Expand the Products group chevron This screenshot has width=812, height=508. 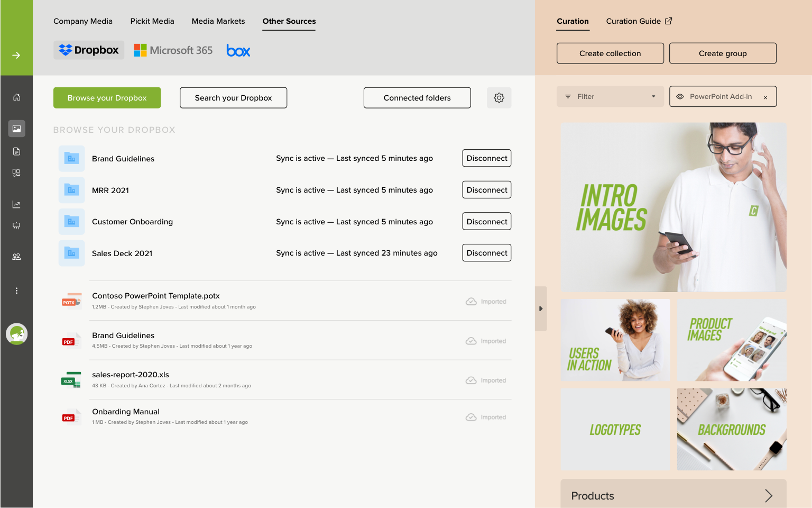[768, 496]
